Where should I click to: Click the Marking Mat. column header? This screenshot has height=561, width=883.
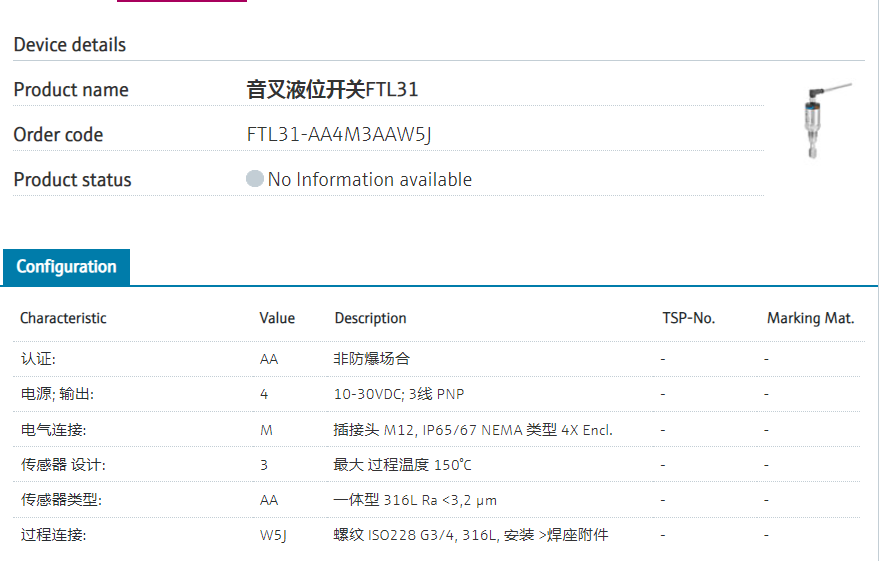[x=810, y=318]
